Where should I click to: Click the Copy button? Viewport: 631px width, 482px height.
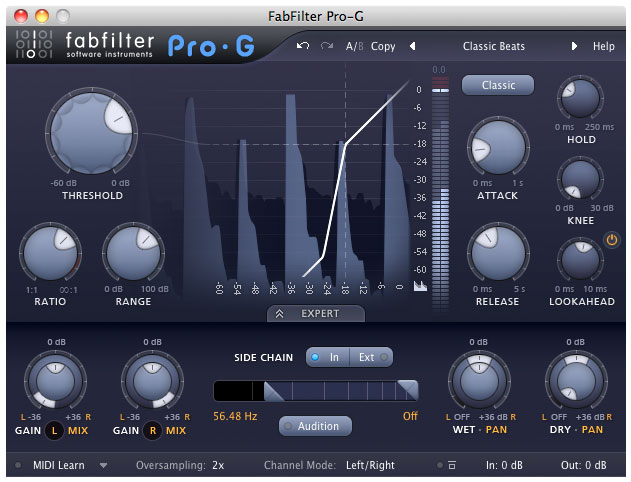pyautogui.click(x=383, y=46)
